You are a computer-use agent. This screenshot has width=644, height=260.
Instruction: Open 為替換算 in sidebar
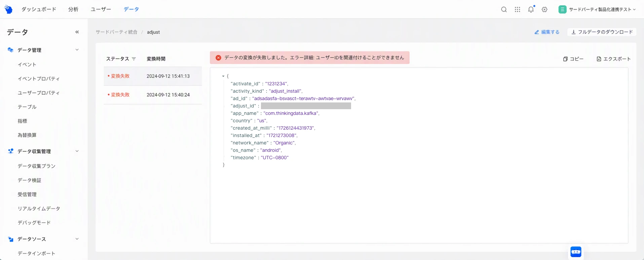point(27,135)
